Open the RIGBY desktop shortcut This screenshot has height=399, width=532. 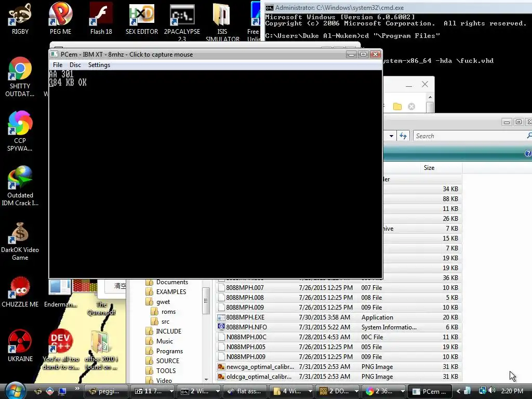click(x=20, y=19)
